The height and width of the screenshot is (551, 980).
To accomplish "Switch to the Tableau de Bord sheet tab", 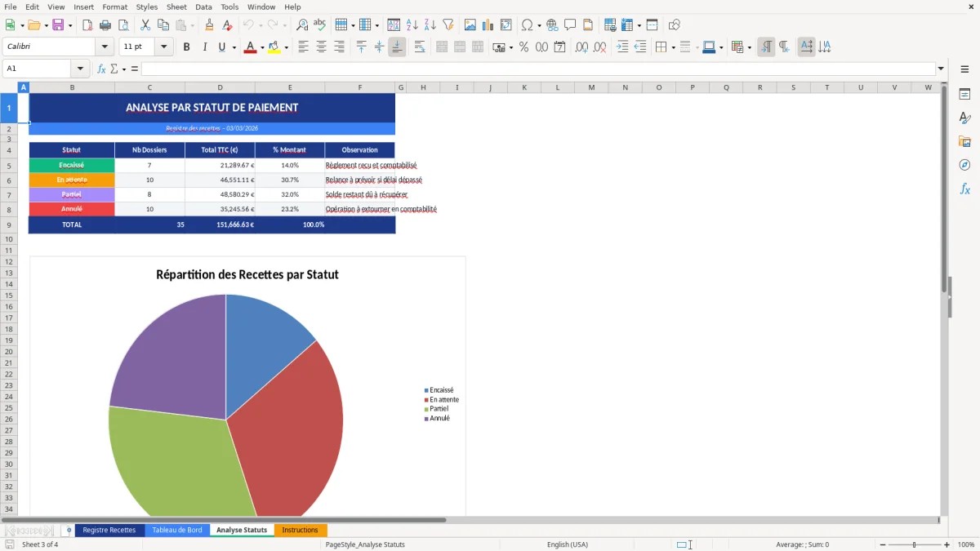I will point(177,530).
